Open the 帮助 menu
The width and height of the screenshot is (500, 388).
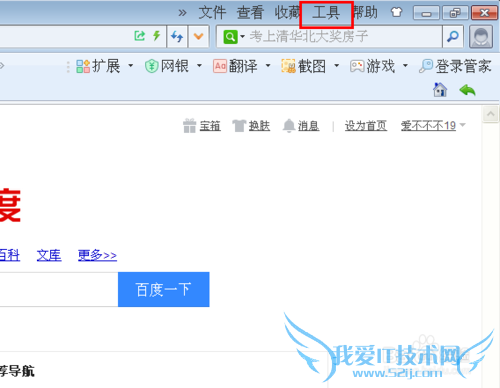click(366, 13)
